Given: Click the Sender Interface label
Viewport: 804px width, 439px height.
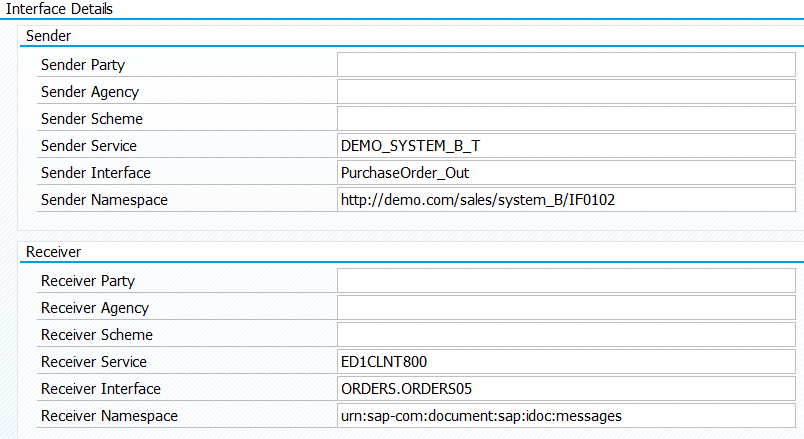Looking at the screenshot, I should [x=95, y=173].
